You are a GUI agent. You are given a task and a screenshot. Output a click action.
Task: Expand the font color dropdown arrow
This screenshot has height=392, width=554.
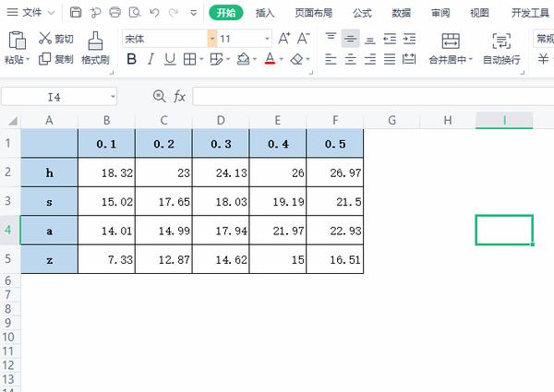click(x=282, y=59)
